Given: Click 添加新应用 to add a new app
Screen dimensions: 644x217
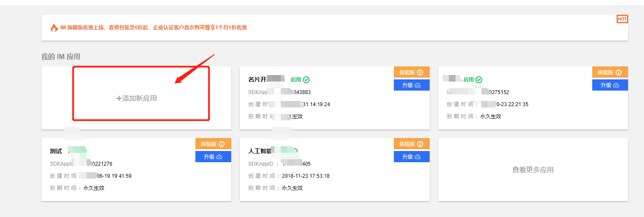Looking at the screenshot, I should [137, 98].
